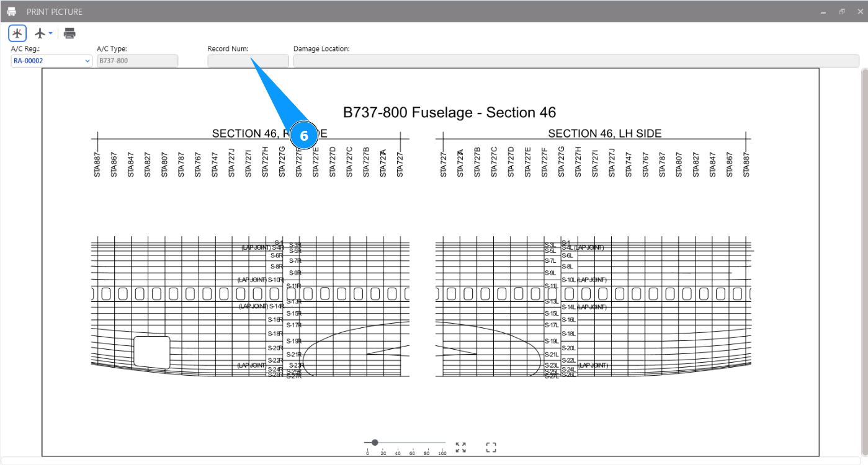Click the fit-to-frame corner-brackets icon

tap(491, 448)
